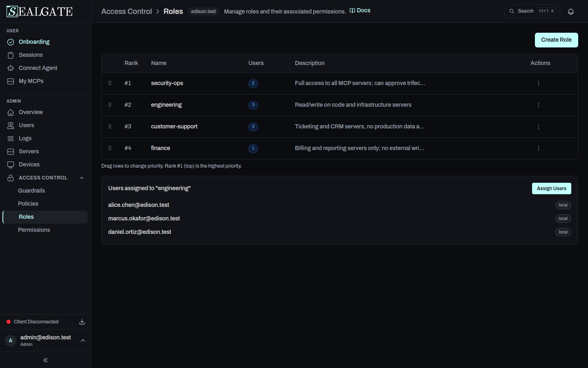Click daniel.ortiz@edison.test user
The width and height of the screenshot is (588, 368).
click(x=140, y=232)
